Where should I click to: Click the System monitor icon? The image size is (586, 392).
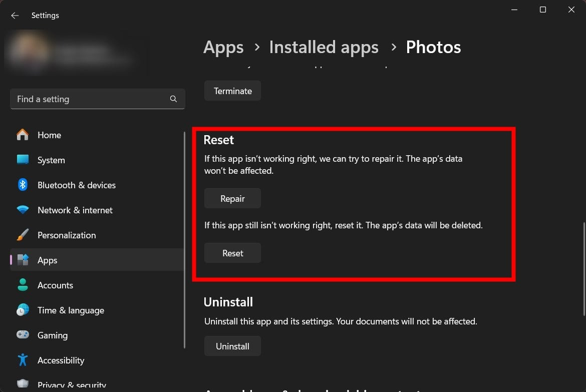pyautogui.click(x=23, y=160)
